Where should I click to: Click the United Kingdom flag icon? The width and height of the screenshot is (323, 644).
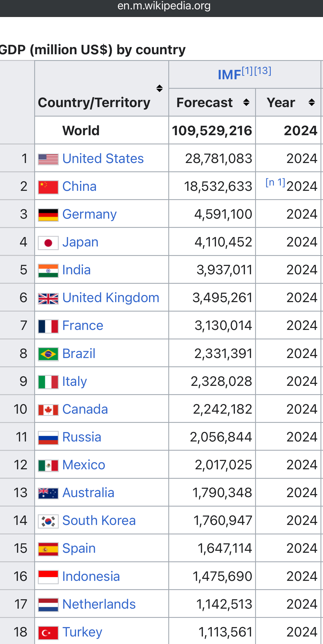tap(48, 298)
